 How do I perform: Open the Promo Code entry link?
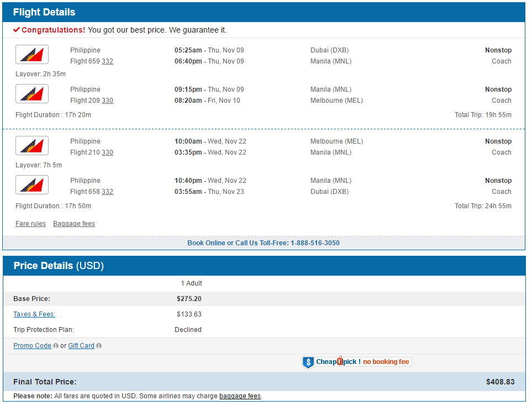click(32, 346)
